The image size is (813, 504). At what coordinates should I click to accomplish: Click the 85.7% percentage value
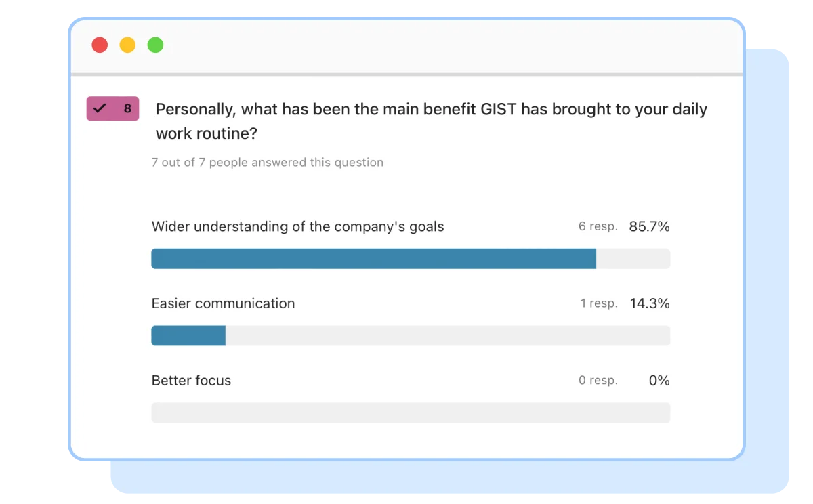pos(649,227)
